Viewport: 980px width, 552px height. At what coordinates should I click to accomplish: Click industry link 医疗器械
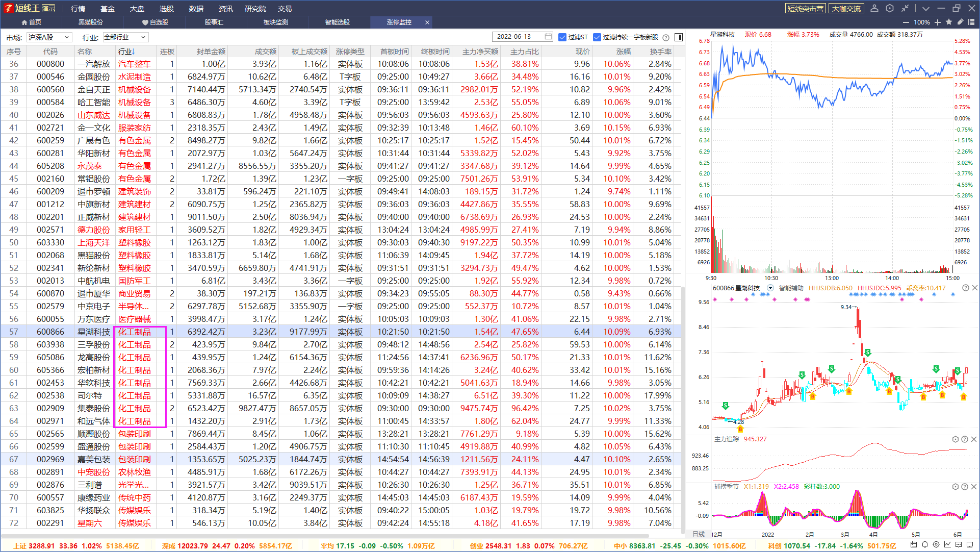click(135, 319)
